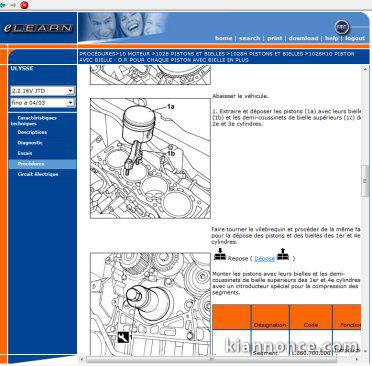The width and height of the screenshot is (372, 366).
Task: Click the Fiat logo badge in header
Action: click(342, 27)
